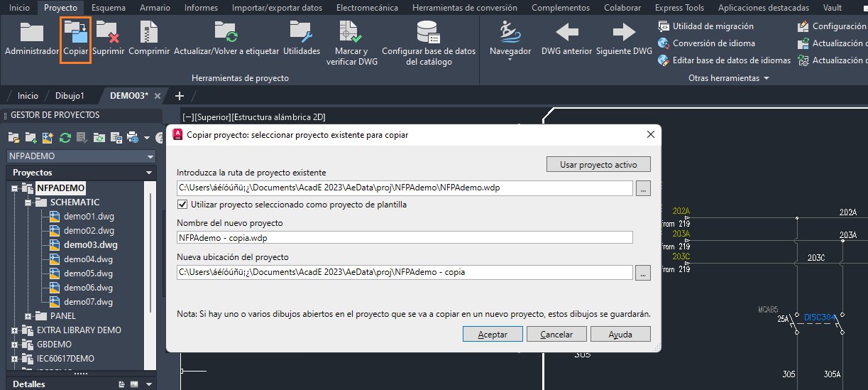This screenshot has width=868, height=390.
Task: Switch to the Armario ribbon tab
Action: (155, 8)
